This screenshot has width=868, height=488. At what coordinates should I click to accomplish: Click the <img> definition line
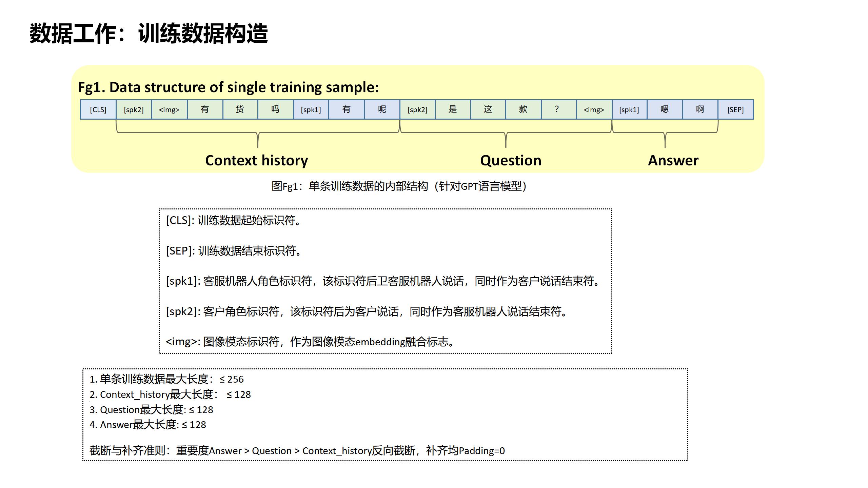[310, 342]
